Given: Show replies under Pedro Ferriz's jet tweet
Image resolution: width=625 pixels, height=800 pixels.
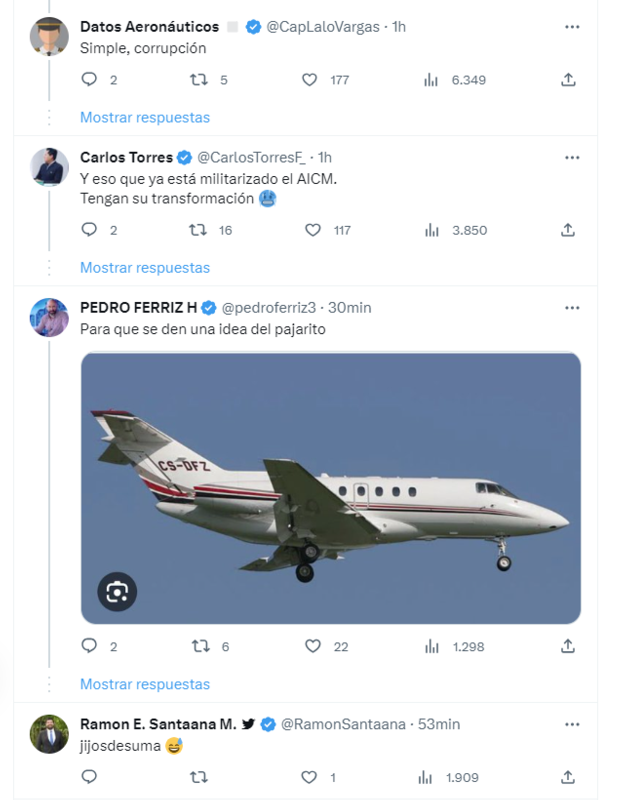Looking at the screenshot, I should [145, 684].
